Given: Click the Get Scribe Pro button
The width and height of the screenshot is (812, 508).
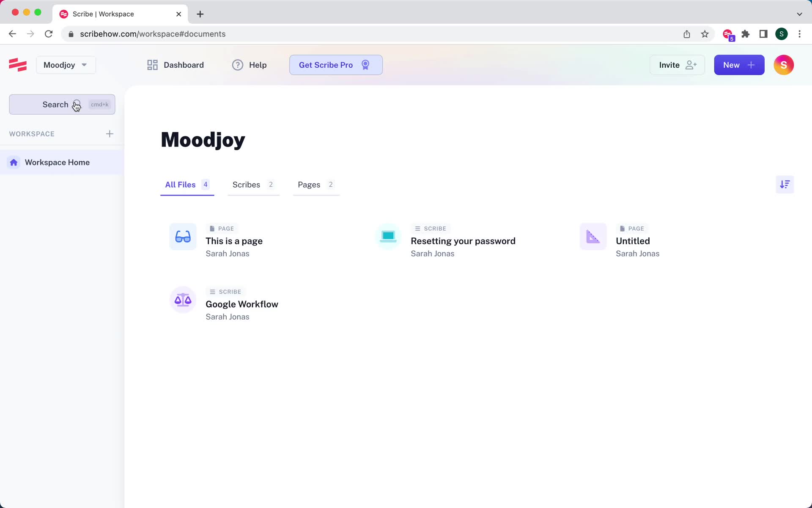Looking at the screenshot, I should [x=335, y=65].
